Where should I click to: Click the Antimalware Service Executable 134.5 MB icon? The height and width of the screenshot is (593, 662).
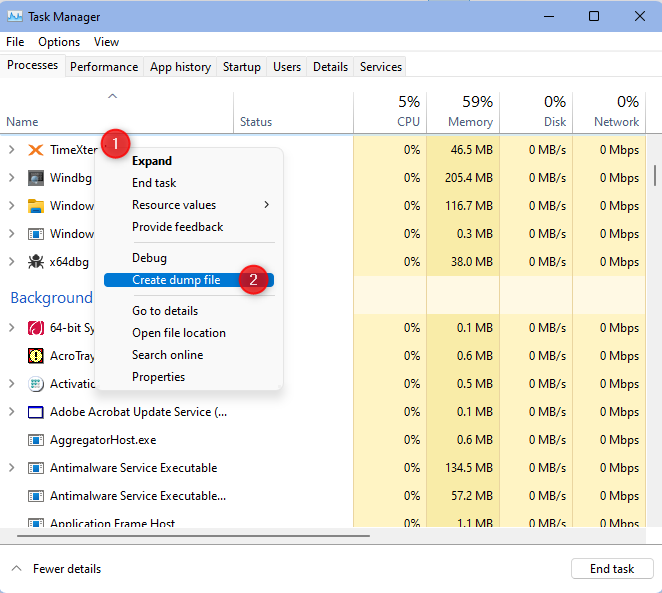tap(35, 468)
